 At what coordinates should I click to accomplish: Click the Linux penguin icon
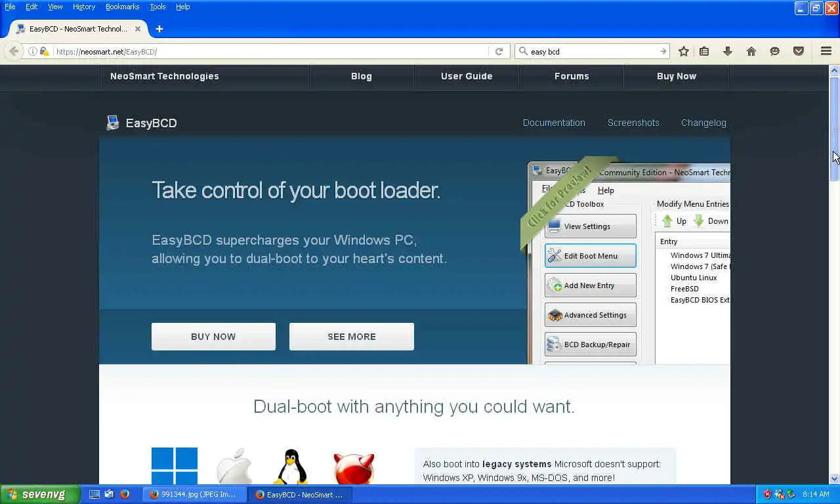tap(291, 467)
